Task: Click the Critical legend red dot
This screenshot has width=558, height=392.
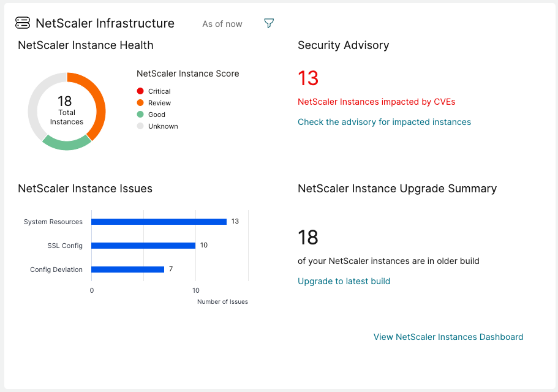Action: coord(140,91)
